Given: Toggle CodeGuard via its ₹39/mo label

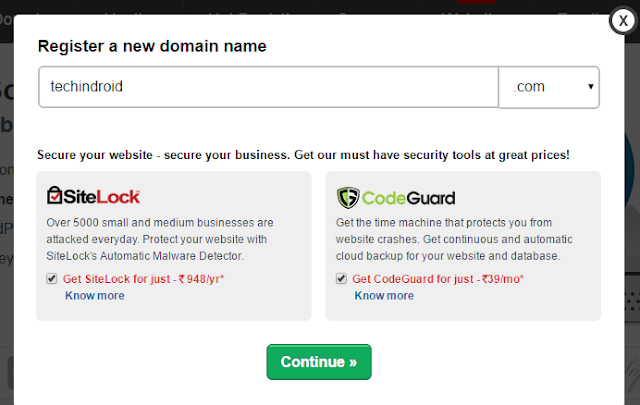Looking at the screenshot, I should point(438,279).
